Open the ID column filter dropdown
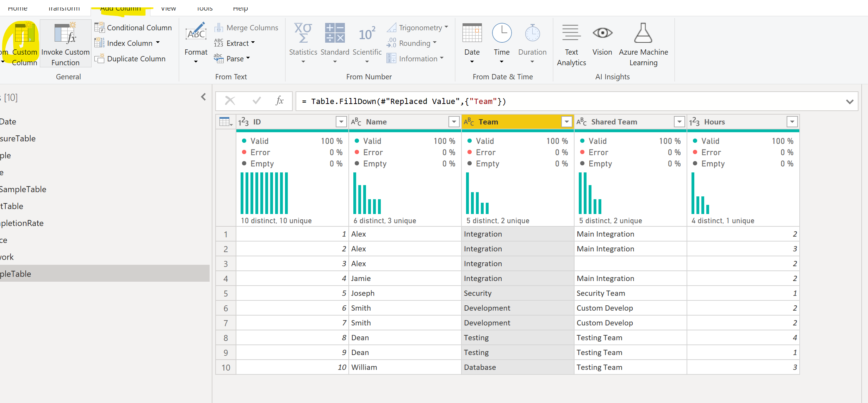 [341, 122]
